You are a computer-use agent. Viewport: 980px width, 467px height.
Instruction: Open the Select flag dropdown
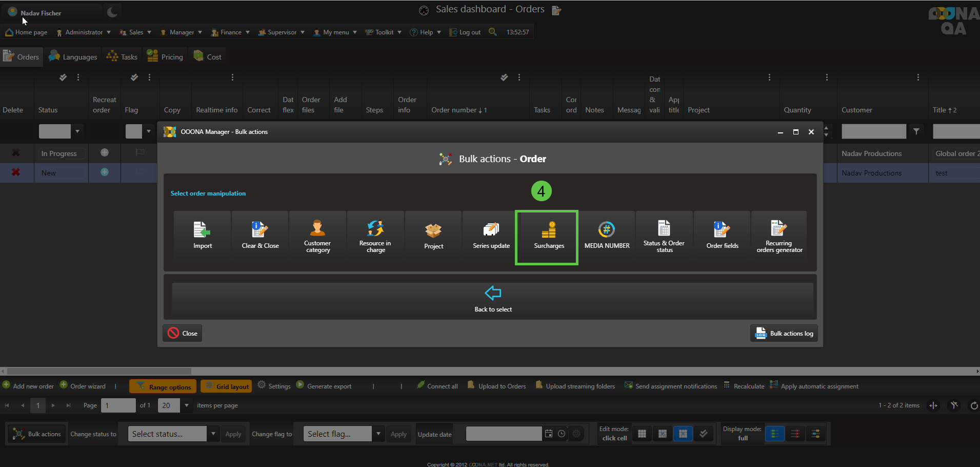pos(378,434)
